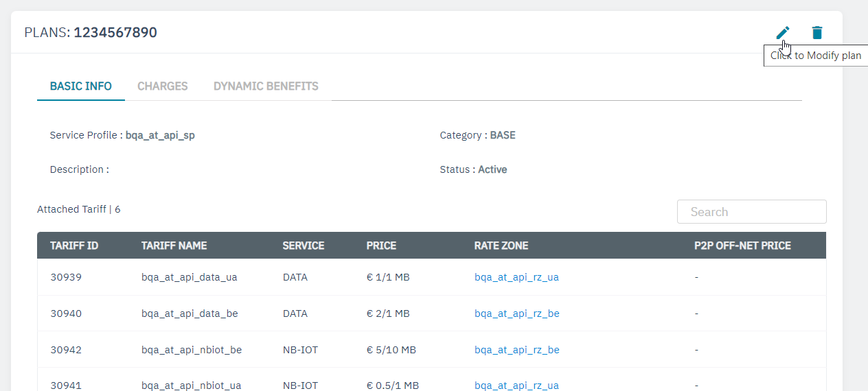
Task: Click the P2P Off-Net Price column header
Action: 742,246
